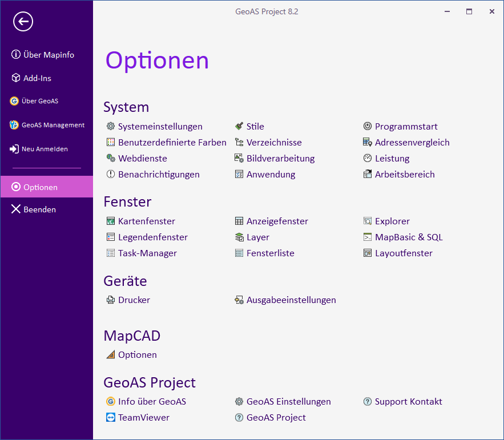Click the paintbrush icon beside Stile
The width and height of the screenshot is (504, 440).
tap(239, 126)
